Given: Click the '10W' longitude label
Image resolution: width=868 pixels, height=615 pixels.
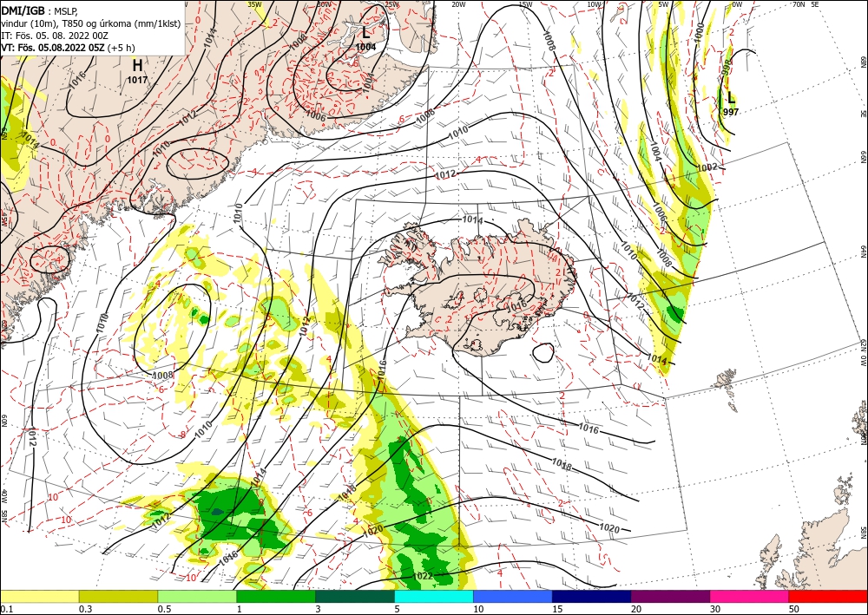Looking at the screenshot, I should pyautogui.click(x=594, y=4).
